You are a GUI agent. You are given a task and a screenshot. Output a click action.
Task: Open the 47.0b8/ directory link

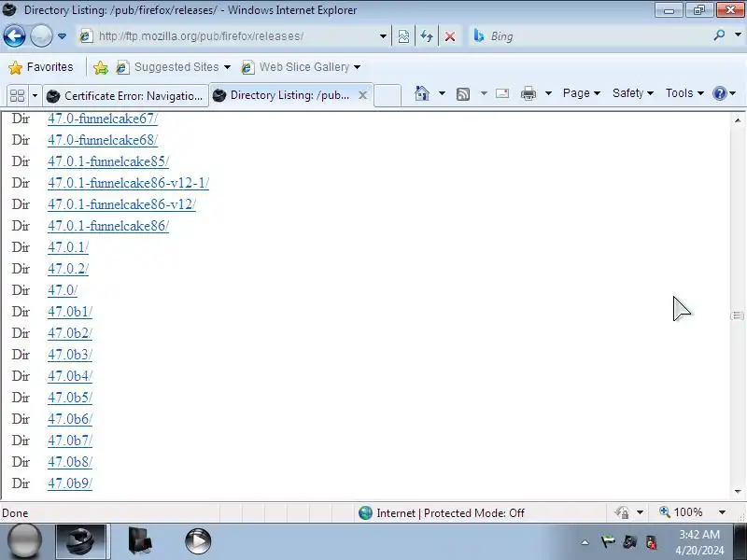[70, 461]
